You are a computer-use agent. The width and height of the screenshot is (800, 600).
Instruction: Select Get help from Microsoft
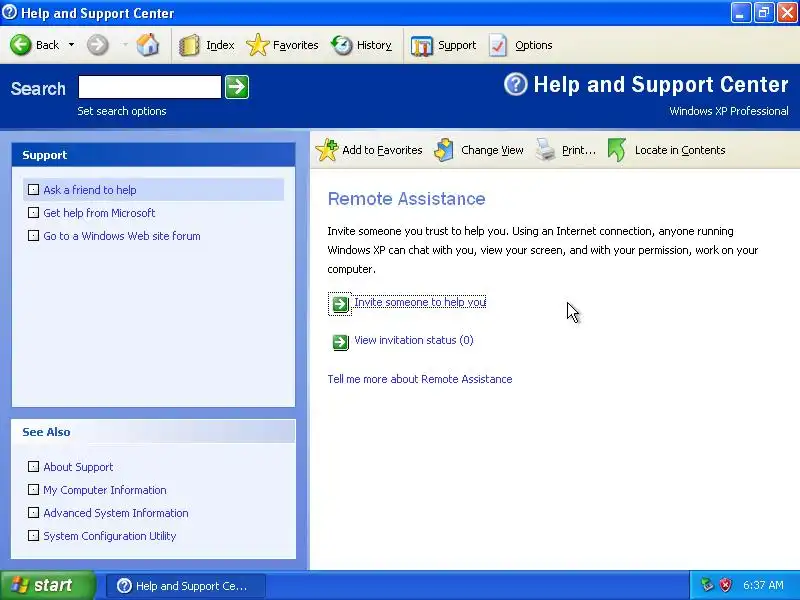99,213
